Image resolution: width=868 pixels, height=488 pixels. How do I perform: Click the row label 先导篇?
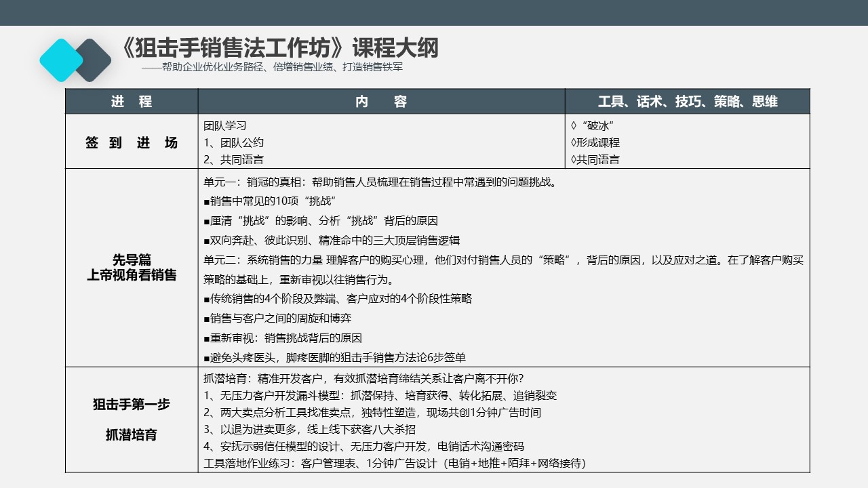pyautogui.click(x=132, y=260)
